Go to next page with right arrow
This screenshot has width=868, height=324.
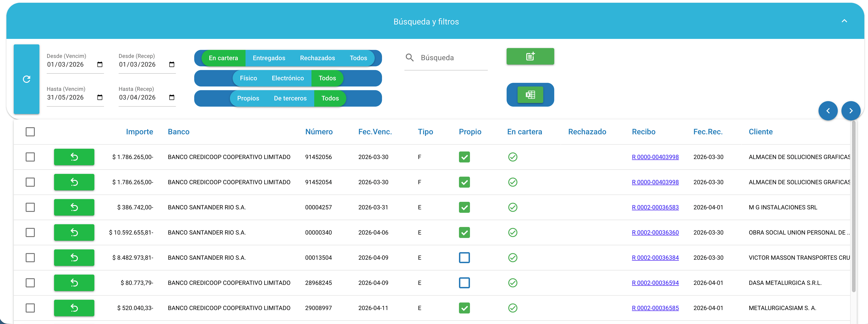pos(851,111)
